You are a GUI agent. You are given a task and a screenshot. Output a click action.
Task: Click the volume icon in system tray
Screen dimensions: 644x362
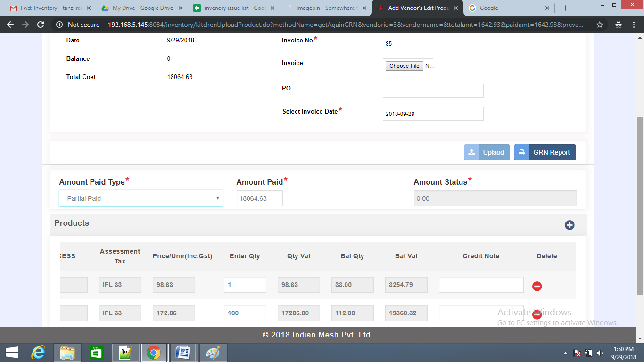pyautogui.click(x=600, y=353)
